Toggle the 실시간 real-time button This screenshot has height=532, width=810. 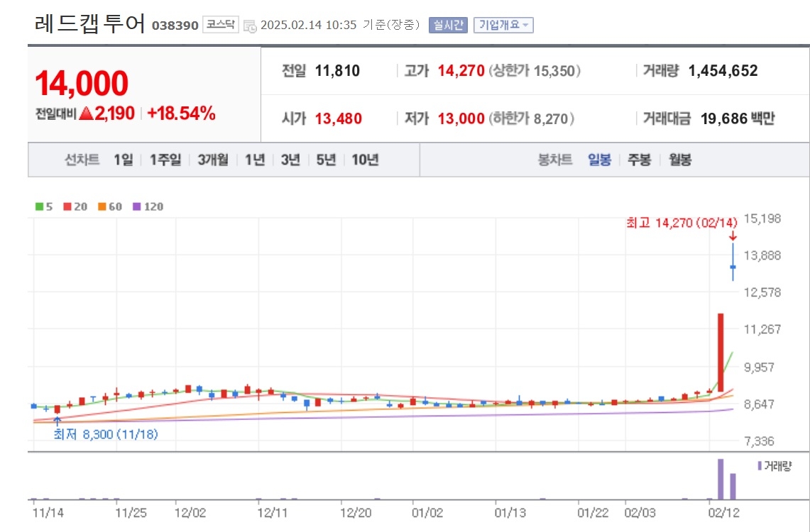coord(448,25)
